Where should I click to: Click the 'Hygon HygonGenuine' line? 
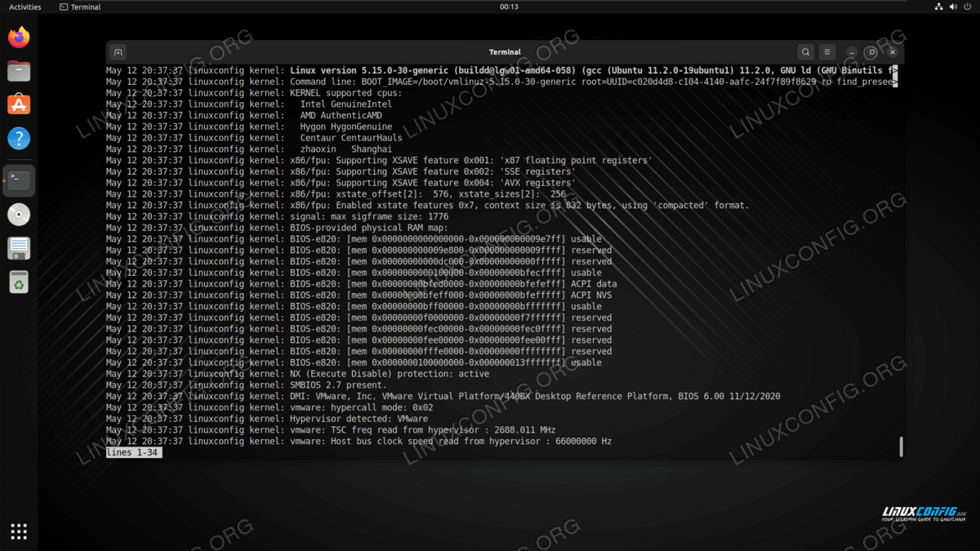coord(249,127)
